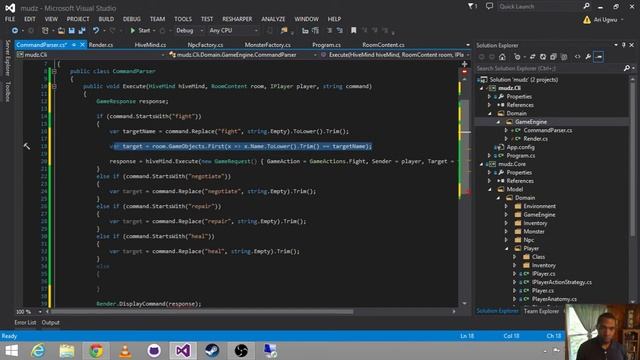Open Google Chrome from the taskbar

96,351
